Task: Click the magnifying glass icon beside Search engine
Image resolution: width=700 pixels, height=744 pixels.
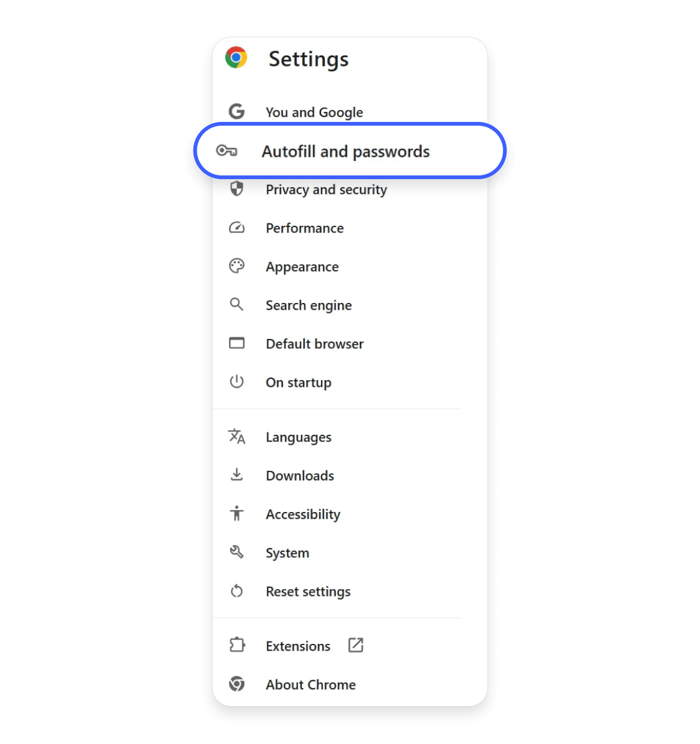Action: tap(237, 305)
